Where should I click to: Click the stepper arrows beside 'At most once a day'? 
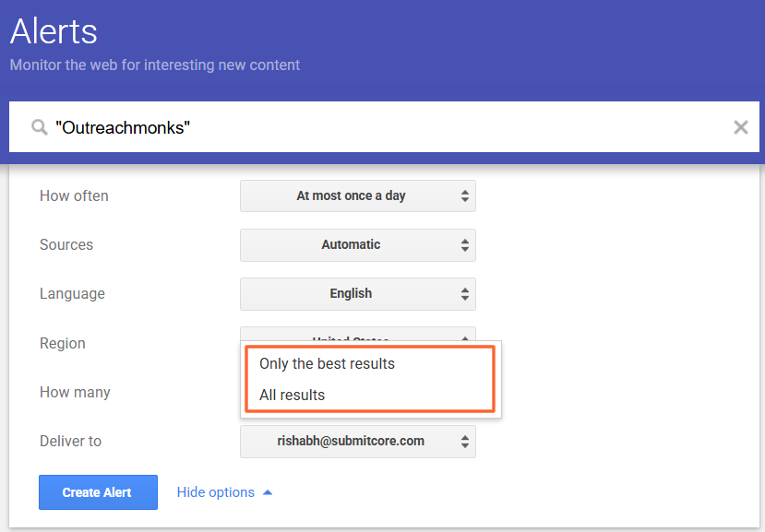click(466, 195)
